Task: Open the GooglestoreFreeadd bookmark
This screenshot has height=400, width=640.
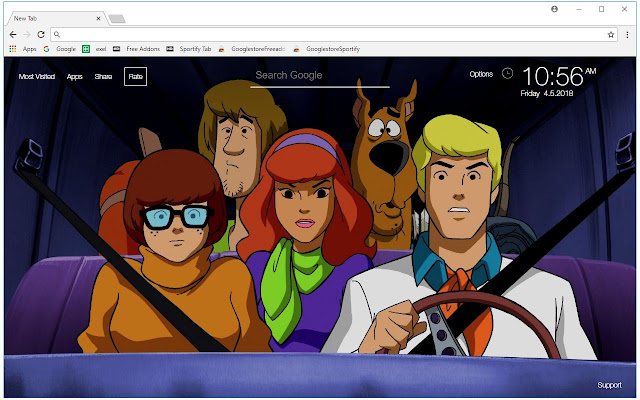Action: click(251, 49)
